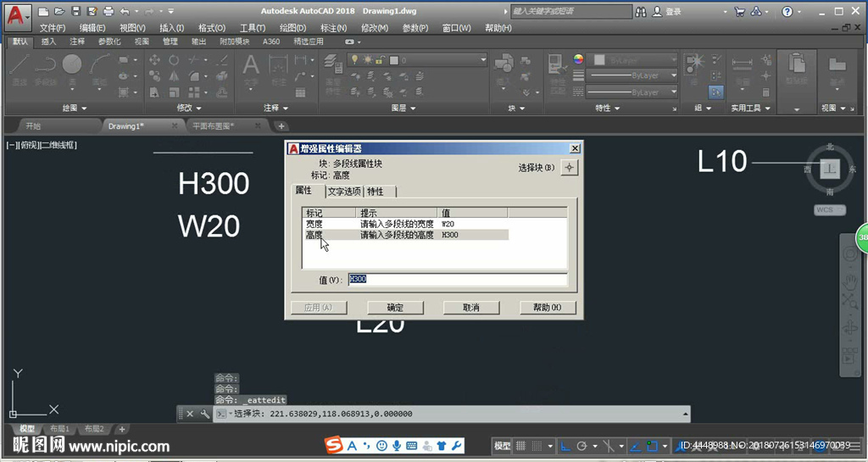Toggle the layer lock padlock icon
Image resolution: width=868 pixels, height=462 pixels.
tap(381, 59)
